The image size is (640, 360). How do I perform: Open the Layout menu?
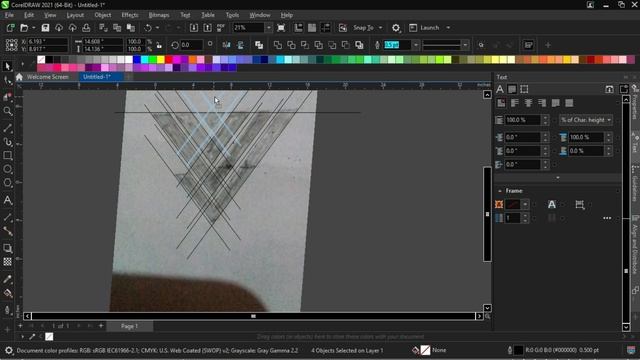(75, 15)
